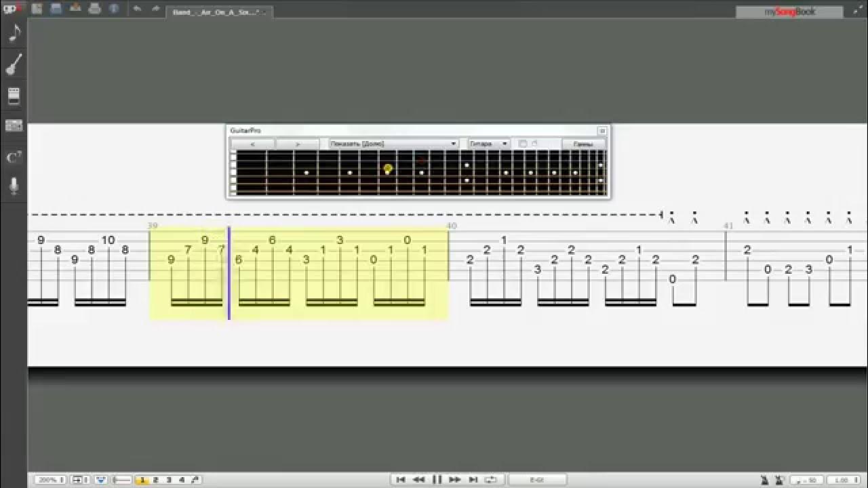The image size is (868, 488).
Task: Click the yellow highlighted fretboard note
Action: pos(388,169)
